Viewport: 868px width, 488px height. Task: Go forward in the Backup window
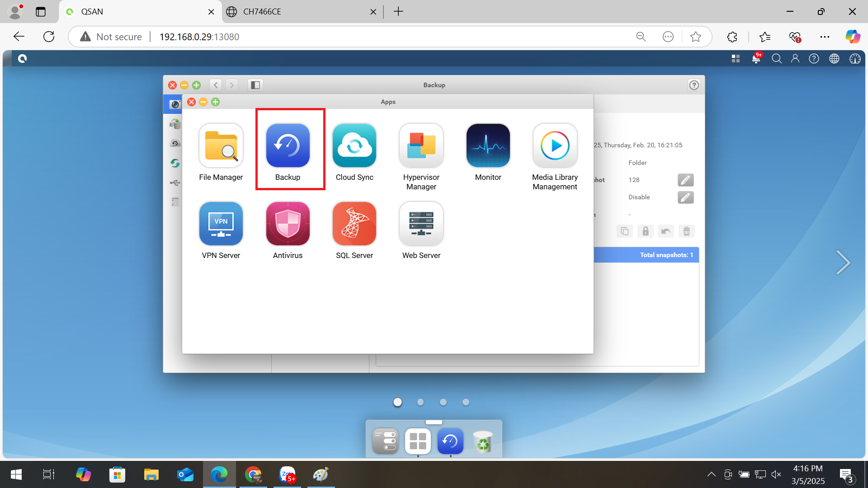(x=232, y=85)
